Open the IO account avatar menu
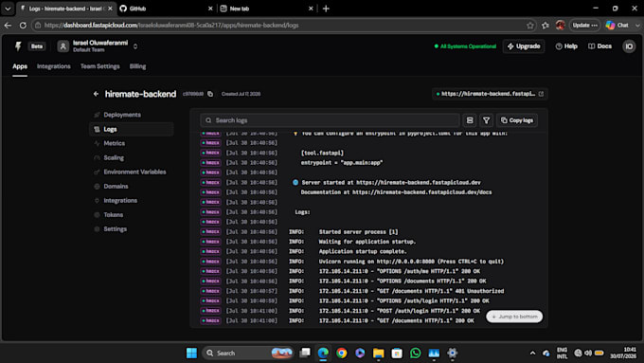The width and height of the screenshot is (644, 363). click(x=629, y=46)
